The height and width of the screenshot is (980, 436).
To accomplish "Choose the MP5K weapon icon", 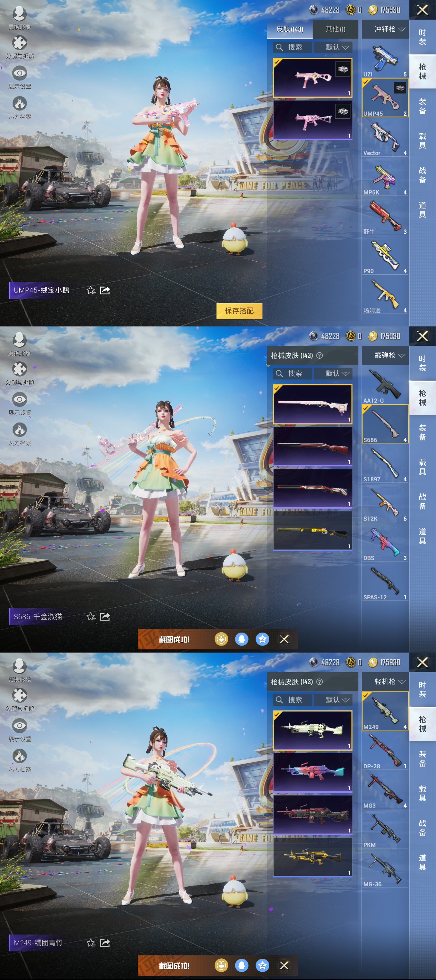I will 385,177.
